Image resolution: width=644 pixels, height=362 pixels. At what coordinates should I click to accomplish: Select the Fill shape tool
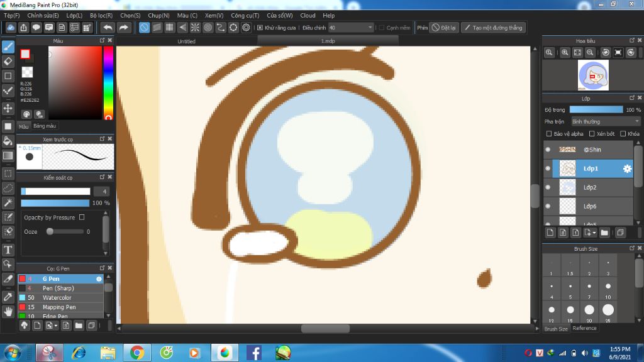point(8,126)
